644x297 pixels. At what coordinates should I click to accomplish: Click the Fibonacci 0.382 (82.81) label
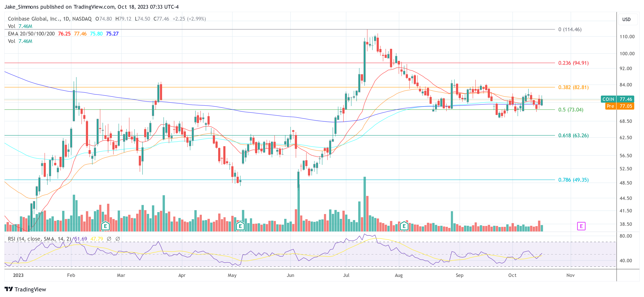point(573,87)
